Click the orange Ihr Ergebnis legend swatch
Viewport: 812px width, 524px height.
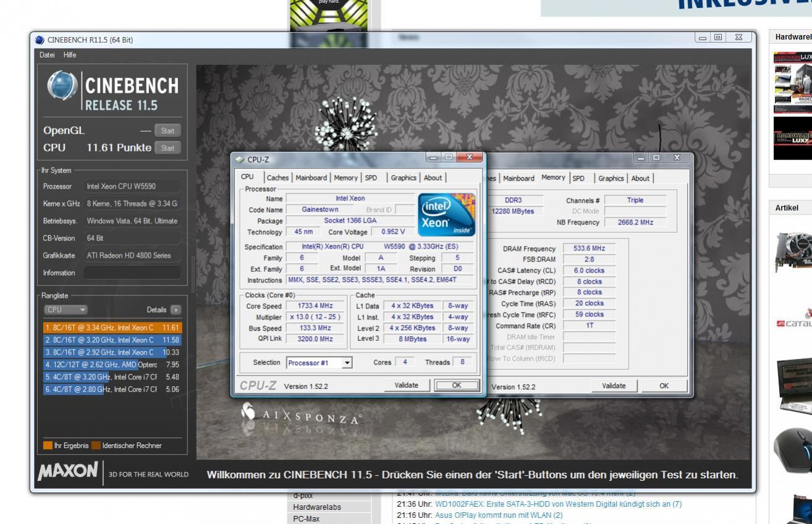[48, 445]
